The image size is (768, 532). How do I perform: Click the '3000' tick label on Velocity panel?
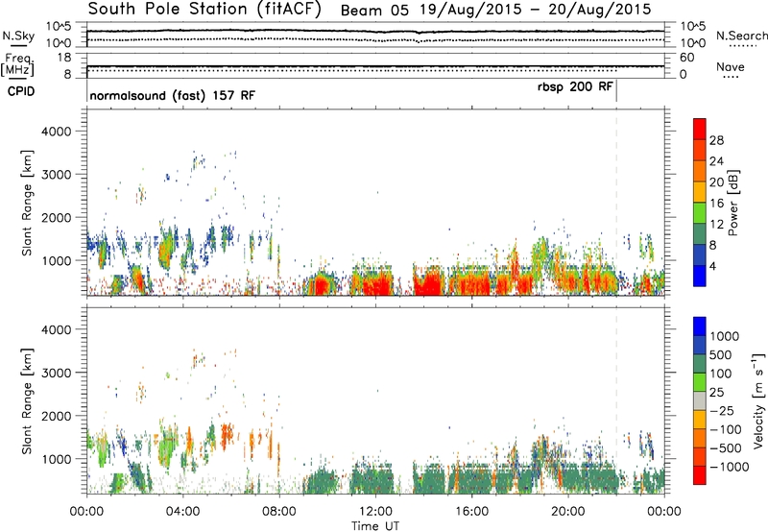click(56, 373)
